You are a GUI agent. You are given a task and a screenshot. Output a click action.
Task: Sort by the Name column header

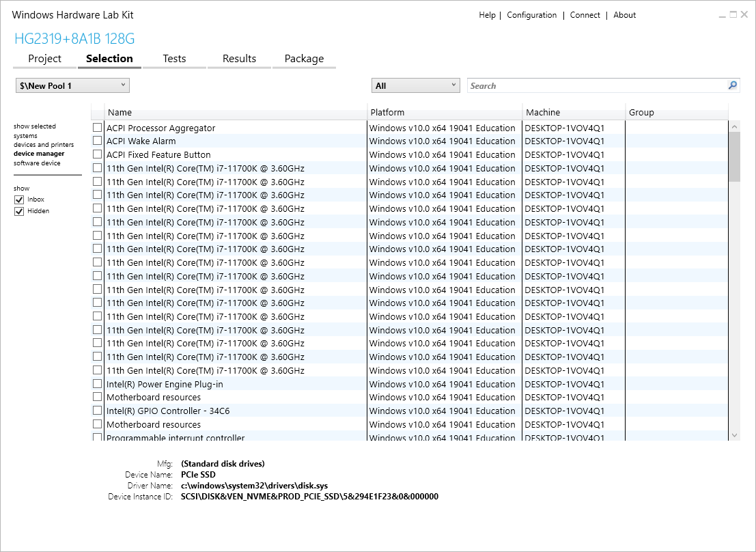pyautogui.click(x=236, y=112)
